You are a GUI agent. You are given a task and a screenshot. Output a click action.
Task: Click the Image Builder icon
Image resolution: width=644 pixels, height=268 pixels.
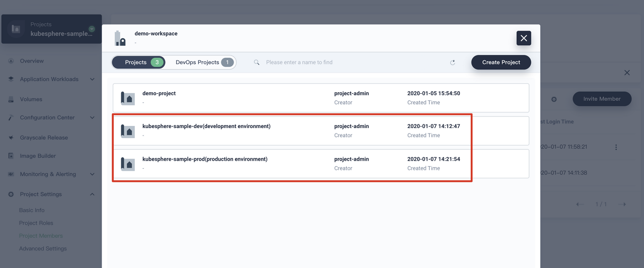point(11,156)
